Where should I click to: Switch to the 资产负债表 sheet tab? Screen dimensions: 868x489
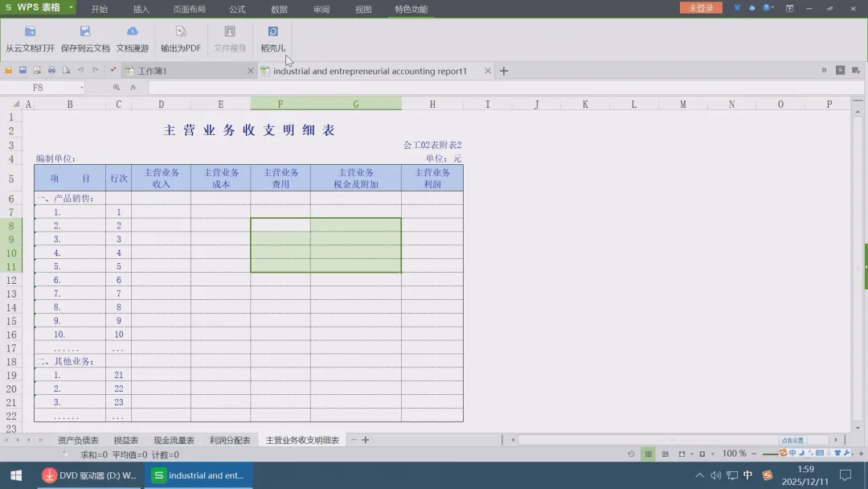pos(78,440)
